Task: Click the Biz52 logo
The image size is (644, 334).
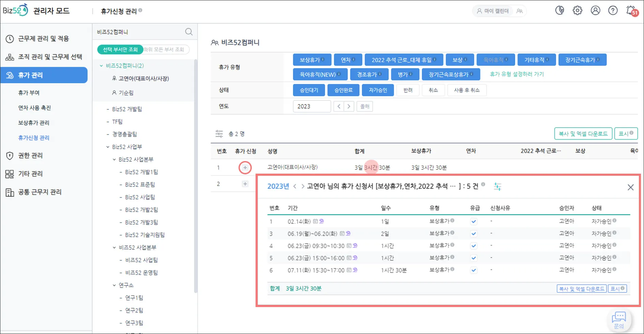Action: (15, 10)
